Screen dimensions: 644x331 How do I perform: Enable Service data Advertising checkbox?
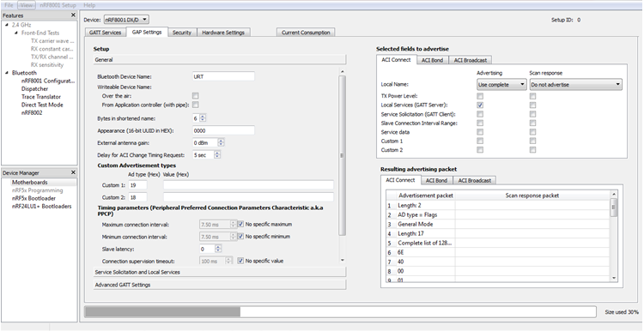point(480,132)
